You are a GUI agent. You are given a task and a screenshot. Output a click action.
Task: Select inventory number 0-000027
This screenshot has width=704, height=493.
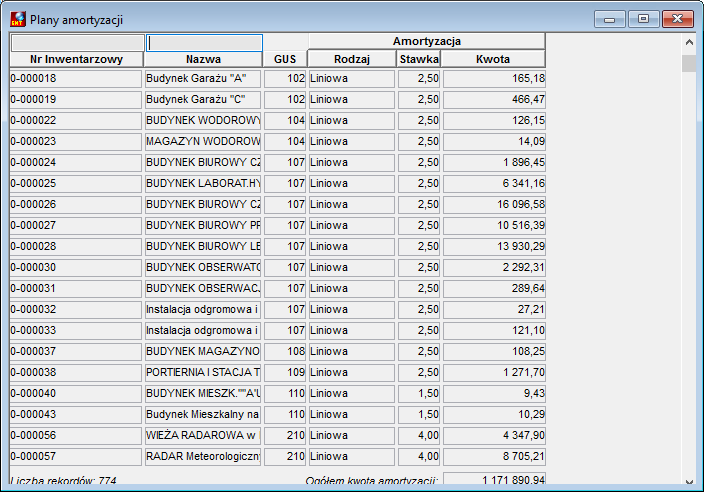[76, 225]
